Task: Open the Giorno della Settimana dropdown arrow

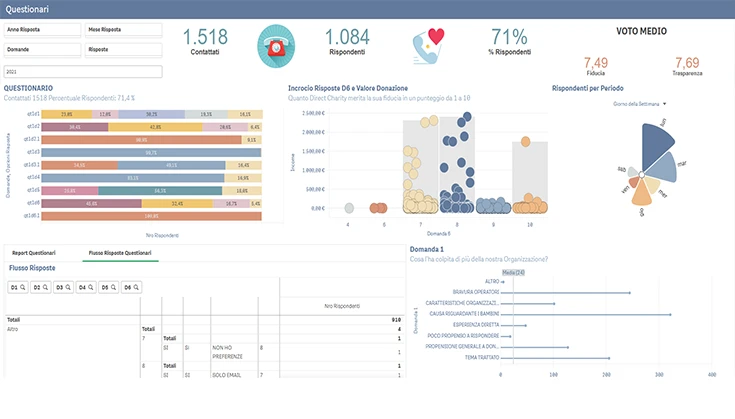Action: click(x=665, y=104)
